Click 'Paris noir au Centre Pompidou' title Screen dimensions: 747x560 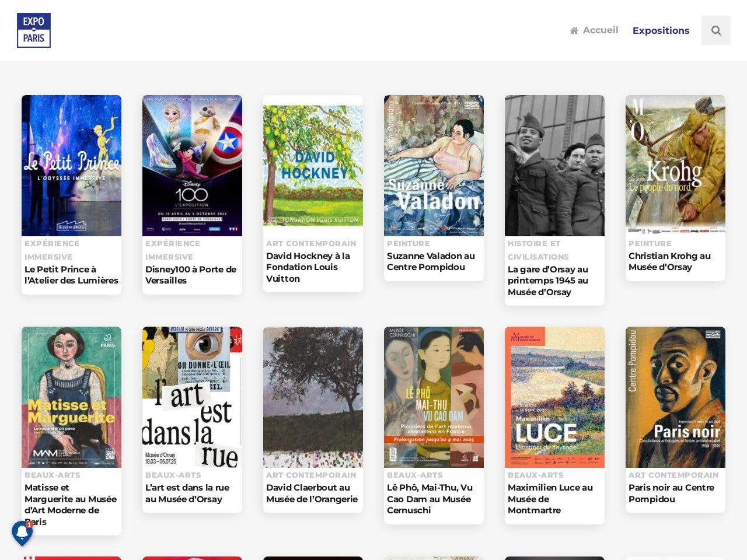[x=671, y=493]
